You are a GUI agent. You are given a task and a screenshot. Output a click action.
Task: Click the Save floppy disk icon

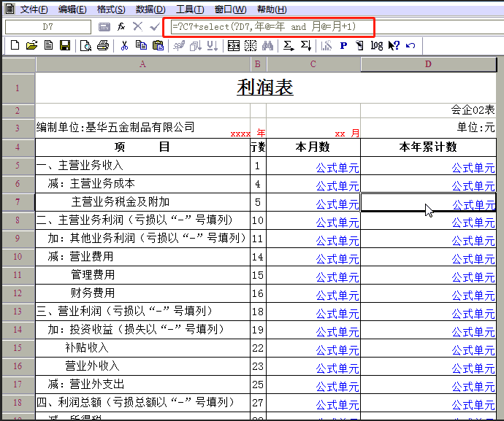(x=65, y=45)
